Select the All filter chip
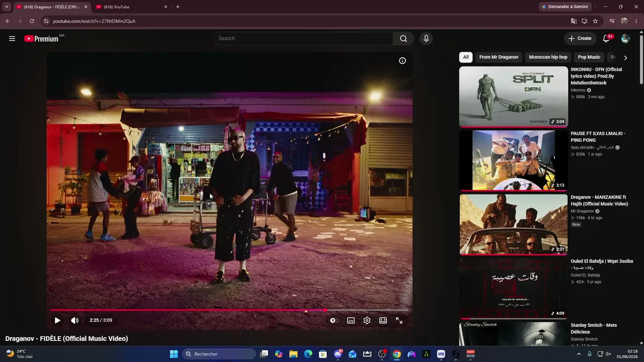The height and width of the screenshot is (362, 644). pos(466,57)
